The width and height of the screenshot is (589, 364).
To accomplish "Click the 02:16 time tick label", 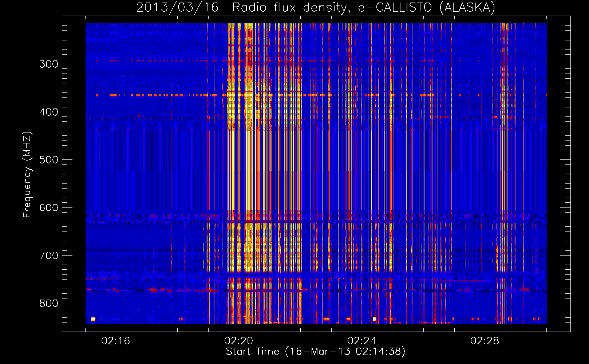I will coord(116,341).
